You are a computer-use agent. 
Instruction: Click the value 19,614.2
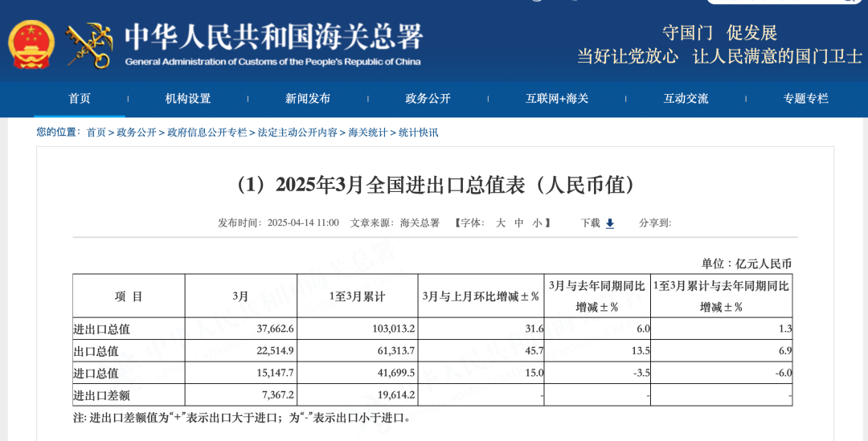tap(396, 395)
